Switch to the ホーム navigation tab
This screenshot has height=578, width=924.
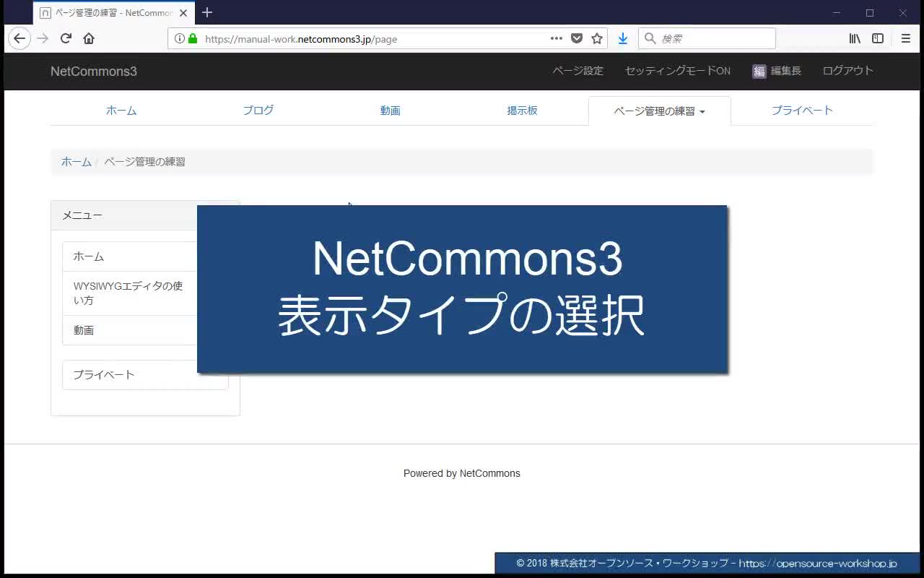point(121,111)
